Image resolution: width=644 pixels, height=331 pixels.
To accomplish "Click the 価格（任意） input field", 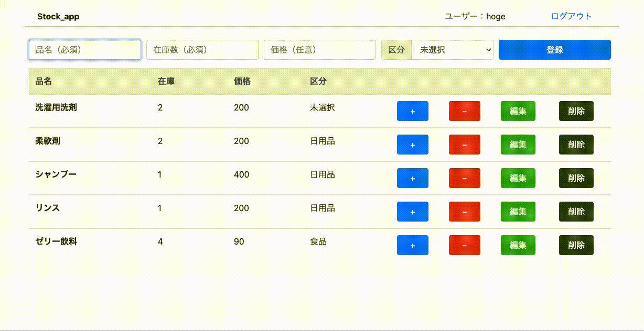I will point(320,50).
